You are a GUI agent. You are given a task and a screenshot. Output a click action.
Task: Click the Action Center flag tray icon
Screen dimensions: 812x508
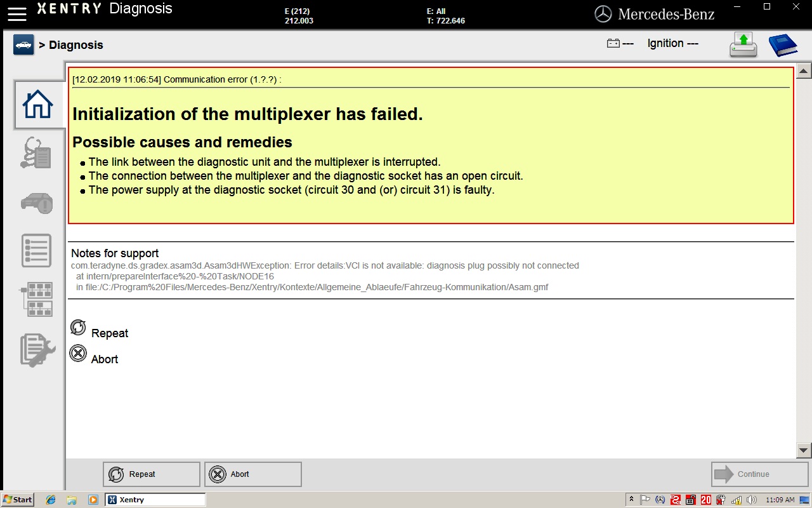click(x=646, y=500)
